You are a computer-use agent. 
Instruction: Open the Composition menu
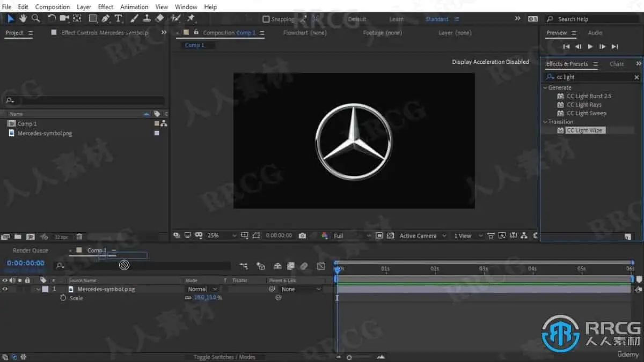53,7
